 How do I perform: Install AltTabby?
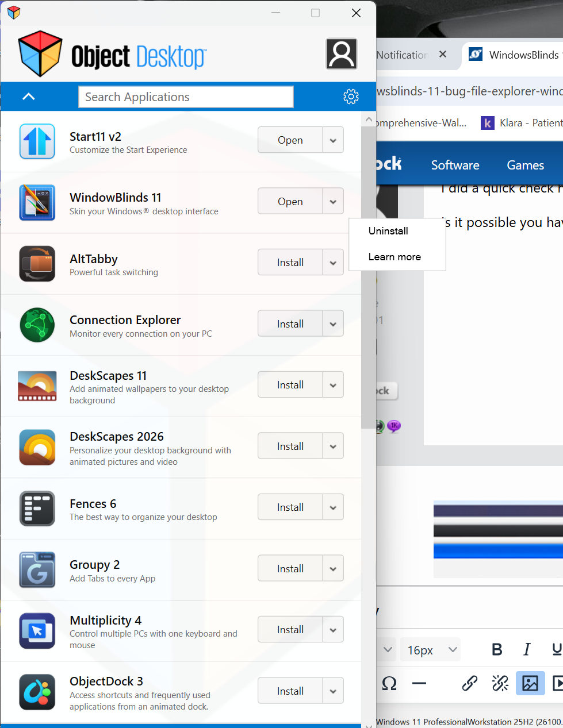pos(290,263)
